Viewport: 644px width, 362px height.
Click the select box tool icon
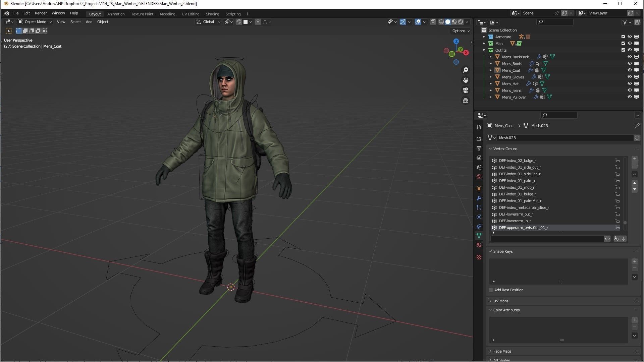pyautogui.click(x=9, y=31)
